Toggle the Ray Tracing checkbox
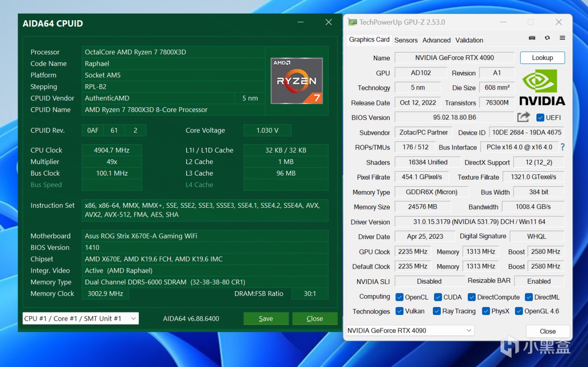 click(x=437, y=311)
